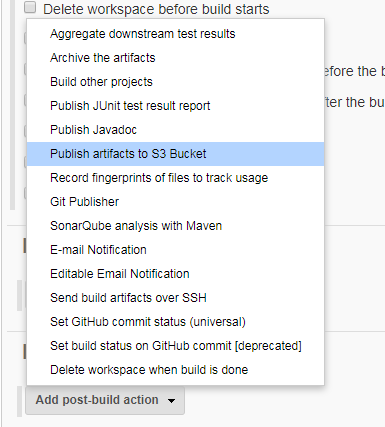Pick Set GitHub commit status (universal)
385x427 pixels.
(175, 322)
